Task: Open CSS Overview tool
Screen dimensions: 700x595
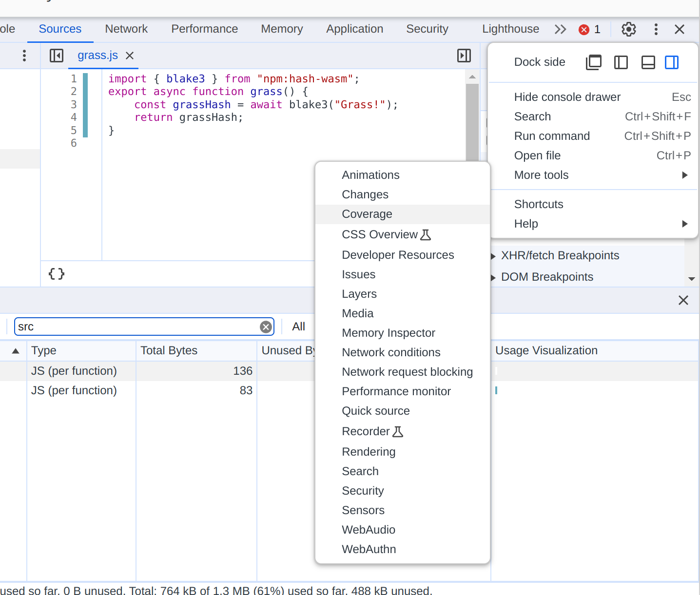Action: 403,234
